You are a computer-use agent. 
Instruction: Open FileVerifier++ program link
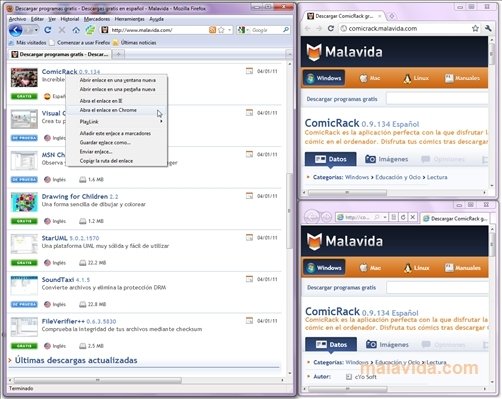tap(63, 322)
